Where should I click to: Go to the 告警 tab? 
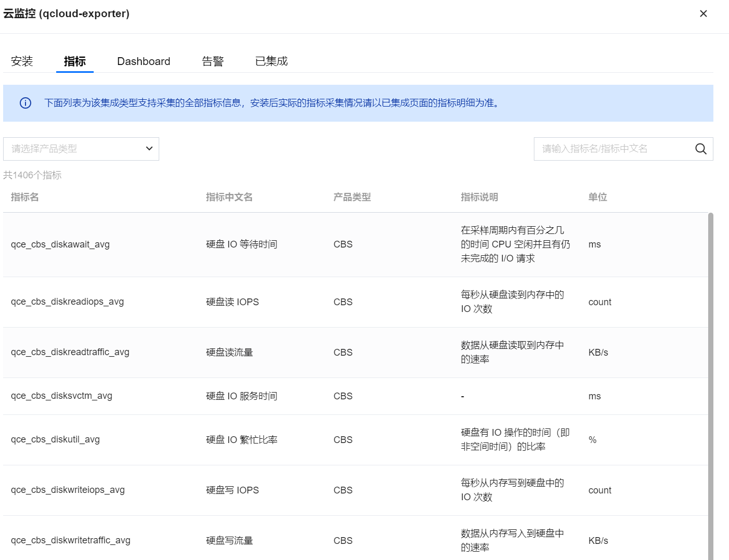213,61
